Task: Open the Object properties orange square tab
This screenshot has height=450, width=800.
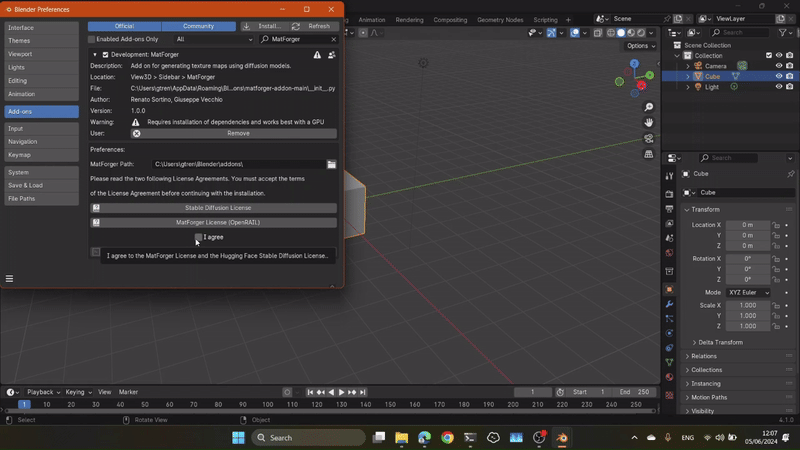Action: click(x=669, y=289)
